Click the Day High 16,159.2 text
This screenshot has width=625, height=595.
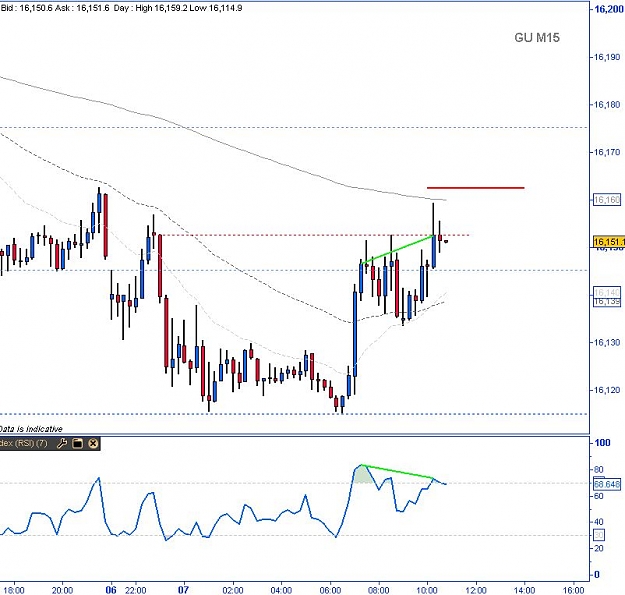151,8
